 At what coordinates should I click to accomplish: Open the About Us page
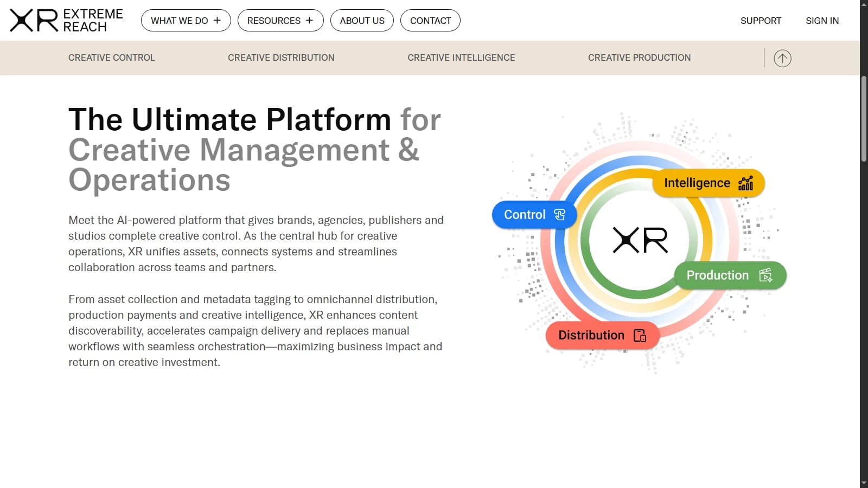[362, 21]
